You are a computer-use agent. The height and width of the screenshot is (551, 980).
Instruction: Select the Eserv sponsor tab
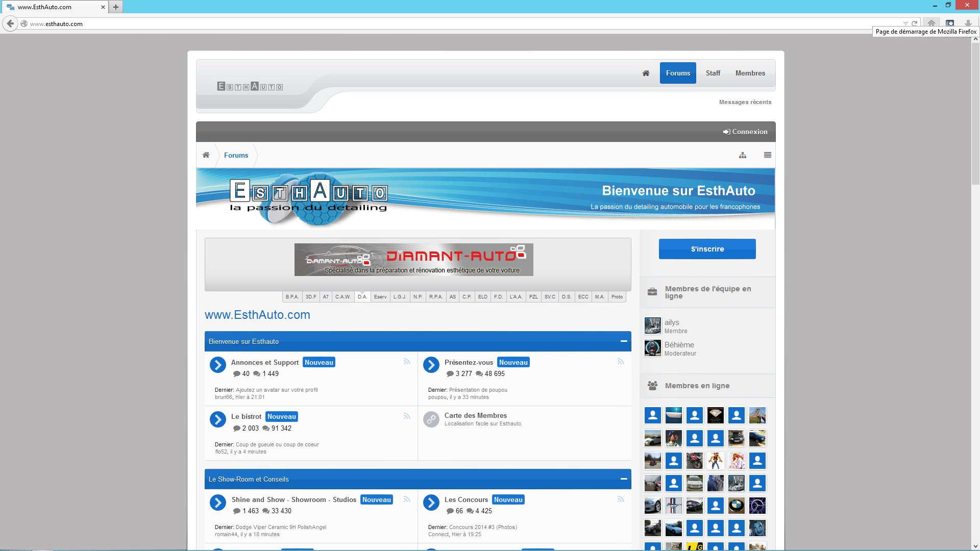coord(380,297)
